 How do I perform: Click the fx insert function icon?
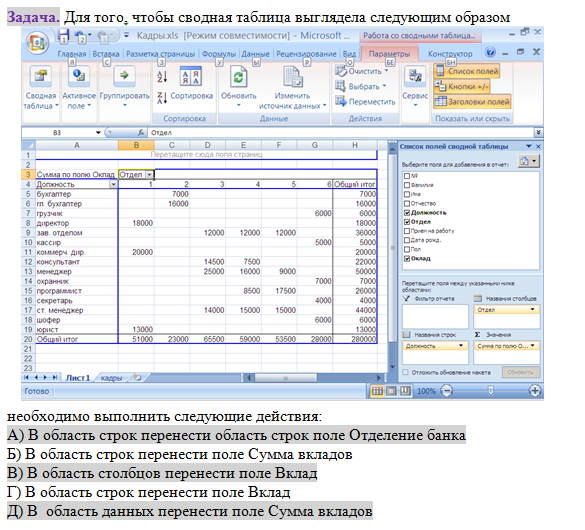[x=141, y=132]
